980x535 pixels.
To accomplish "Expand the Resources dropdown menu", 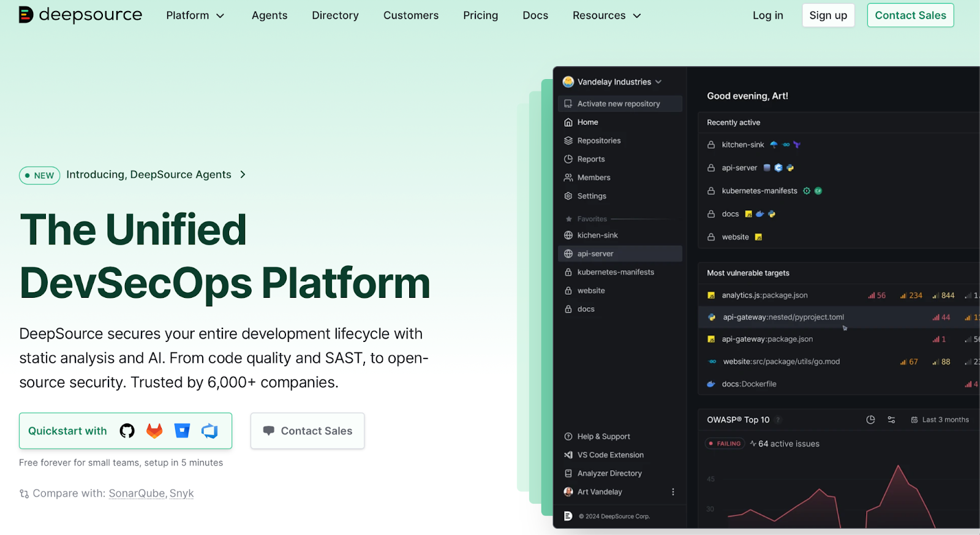I will point(607,15).
